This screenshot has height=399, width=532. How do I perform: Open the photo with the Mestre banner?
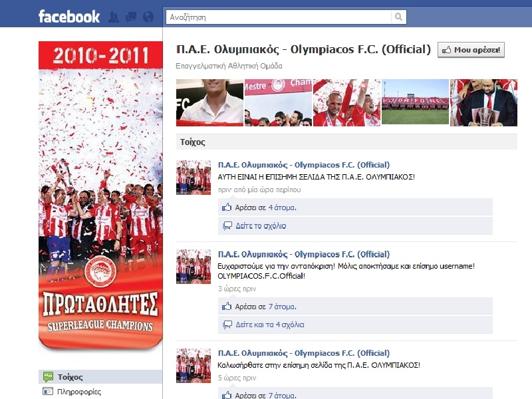point(278,103)
